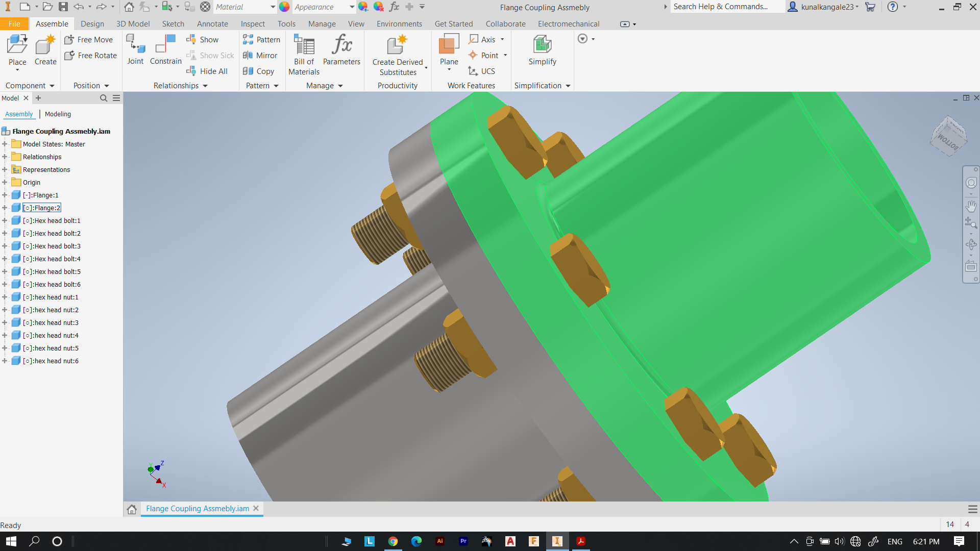Click the taskbar volume icon
980x551 pixels.
click(840, 541)
